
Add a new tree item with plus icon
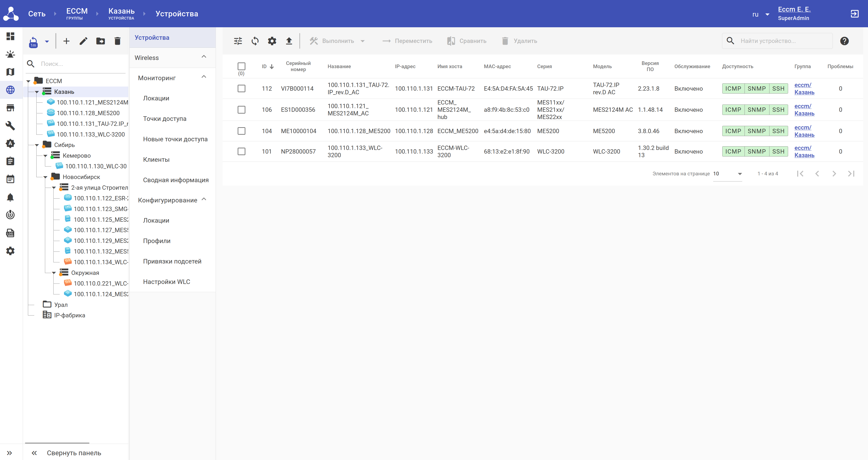pos(66,41)
